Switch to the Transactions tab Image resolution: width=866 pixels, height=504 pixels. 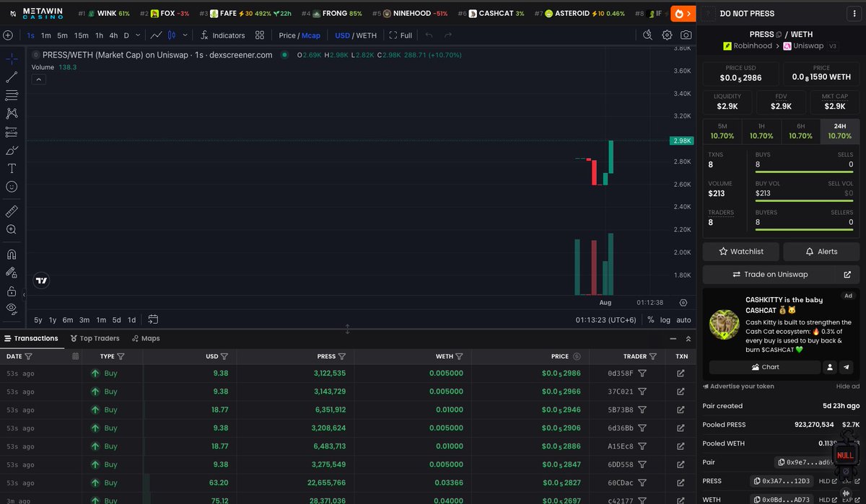(31, 338)
